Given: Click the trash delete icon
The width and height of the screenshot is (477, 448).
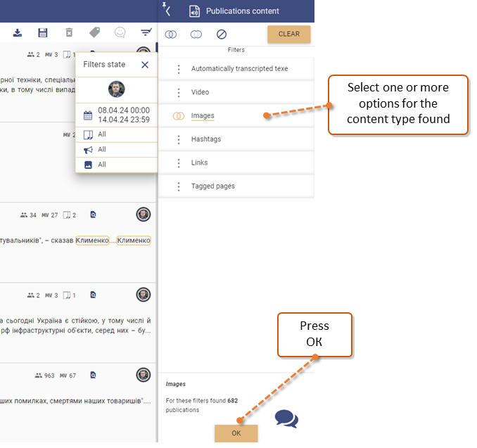Looking at the screenshot, I should (69, 32).
